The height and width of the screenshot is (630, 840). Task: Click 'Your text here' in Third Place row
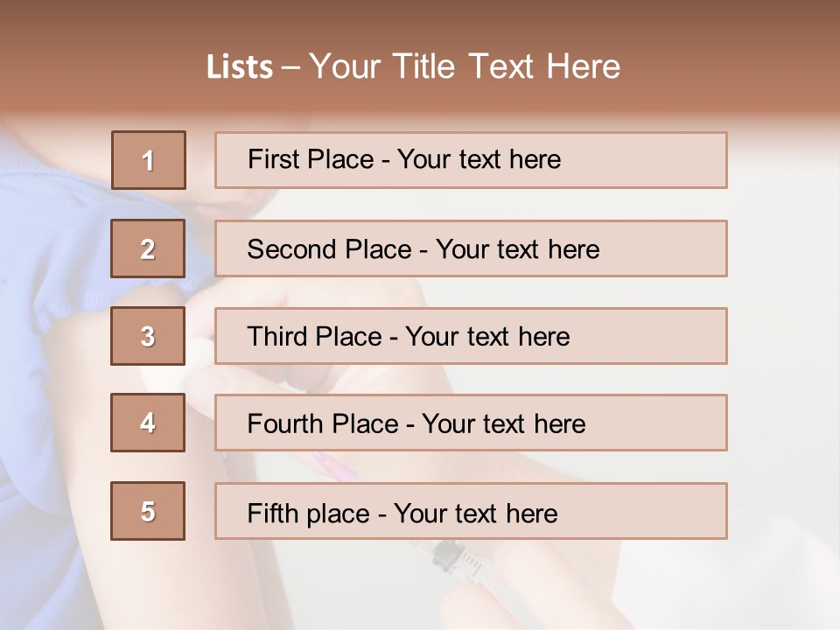[487, 337]
